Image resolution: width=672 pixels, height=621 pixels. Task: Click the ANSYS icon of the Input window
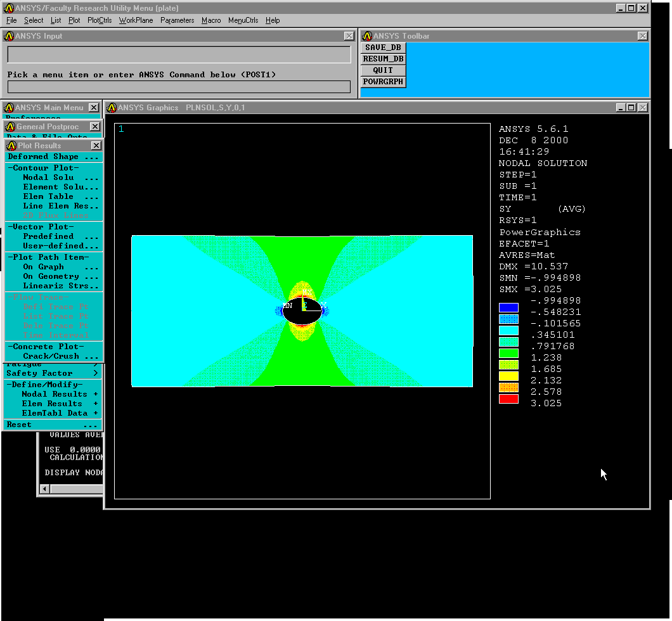click(x=9, y=36)
